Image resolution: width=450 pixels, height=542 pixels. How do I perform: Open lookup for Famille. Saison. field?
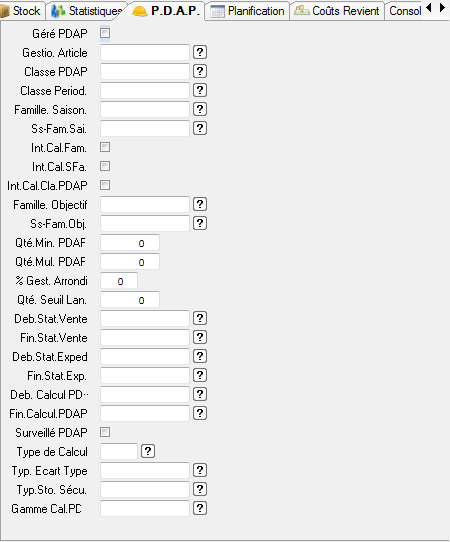[x=200, y=110]
